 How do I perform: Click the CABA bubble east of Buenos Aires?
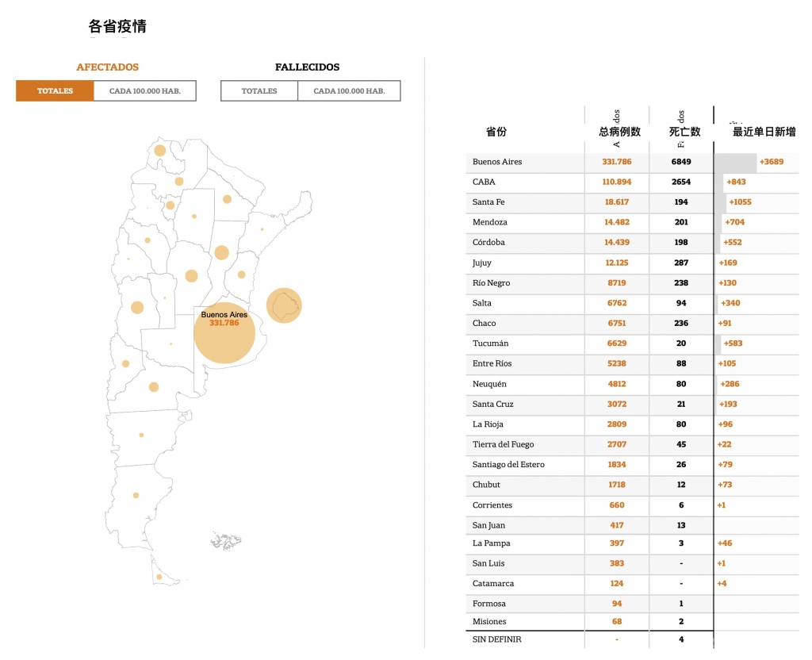tap(283, 305)
